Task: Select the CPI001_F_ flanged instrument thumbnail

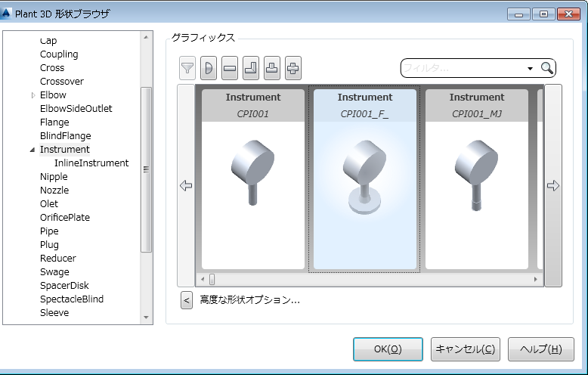Action: tap(365, 179)
